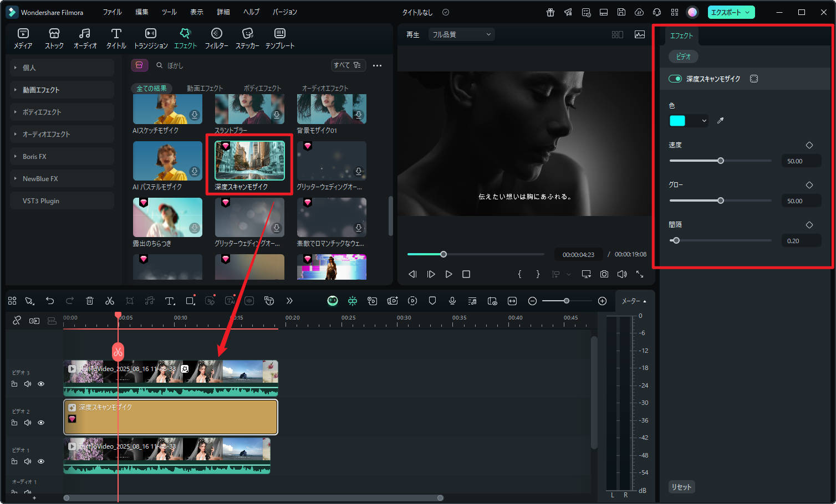Open the すべて filter dropdown
The height and width of the screenshot is (504, 836).
pos(348,65)
